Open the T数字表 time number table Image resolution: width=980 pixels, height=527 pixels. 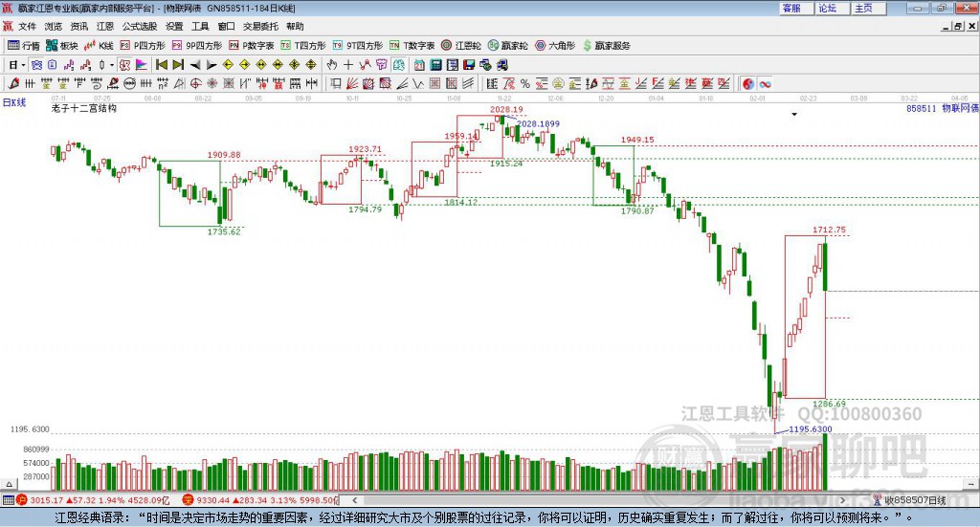pos(412,46)
